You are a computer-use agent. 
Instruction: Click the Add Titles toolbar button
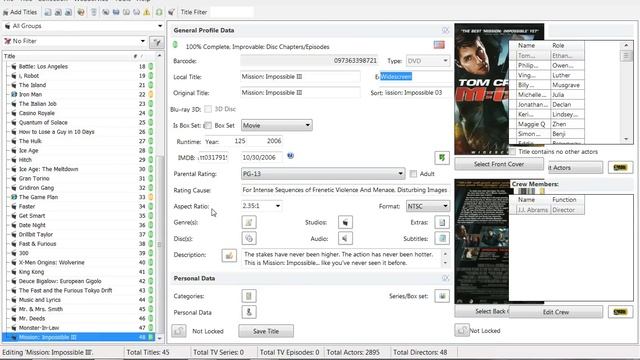(20, 12)
